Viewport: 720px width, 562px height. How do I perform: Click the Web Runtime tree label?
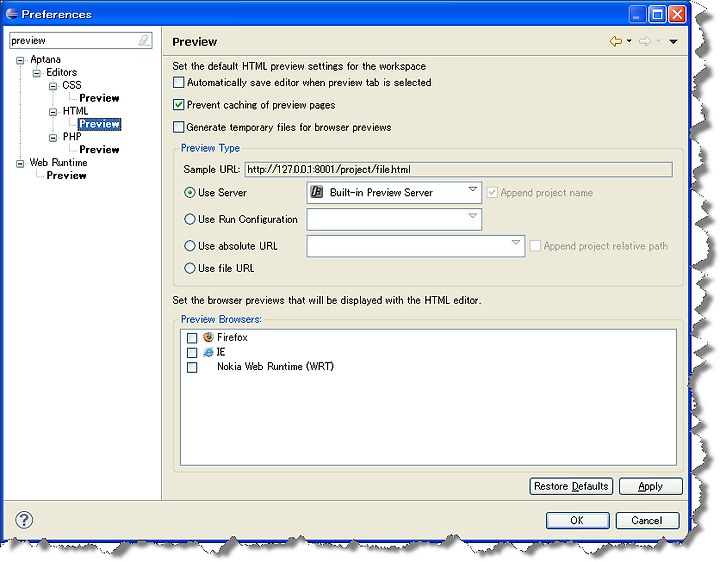pyautogui.click(x=58, y=163)
